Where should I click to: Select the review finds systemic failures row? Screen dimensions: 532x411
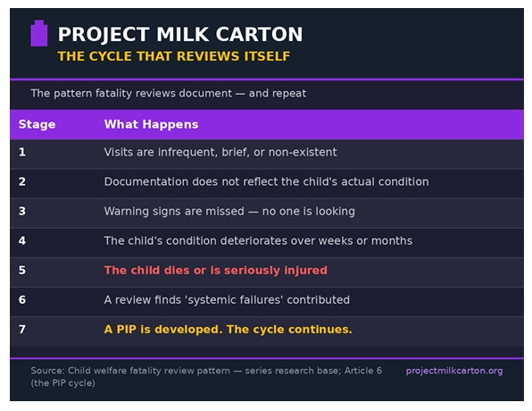pyautogui.click(x=267, y=302)
